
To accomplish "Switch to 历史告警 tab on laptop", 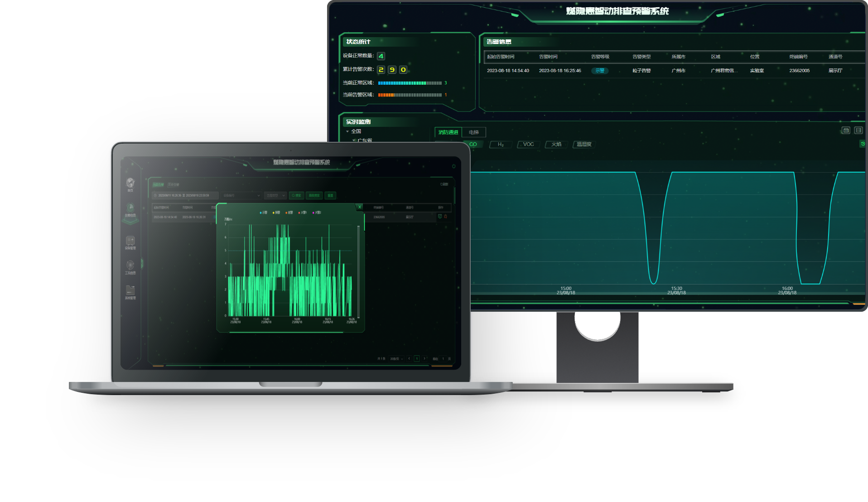I will click(x=173, y=184).
